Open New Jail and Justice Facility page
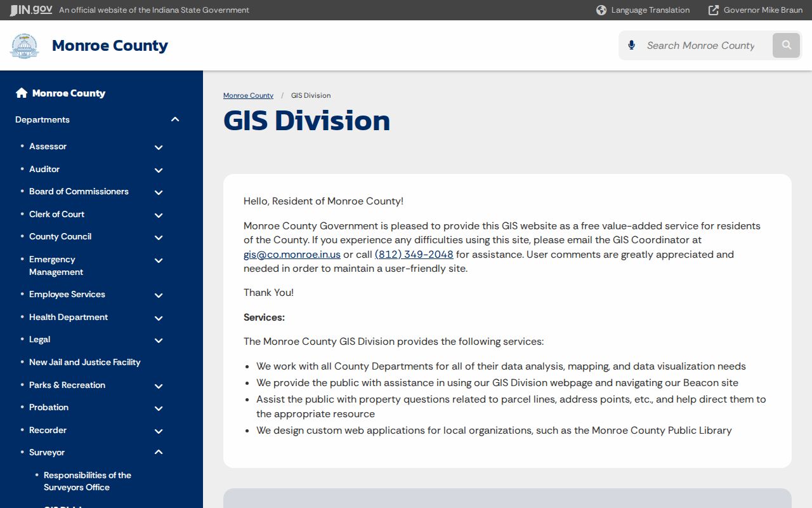The height and width of the screenshot is (508, 812). pyautogui.click(x=85, y=362)
